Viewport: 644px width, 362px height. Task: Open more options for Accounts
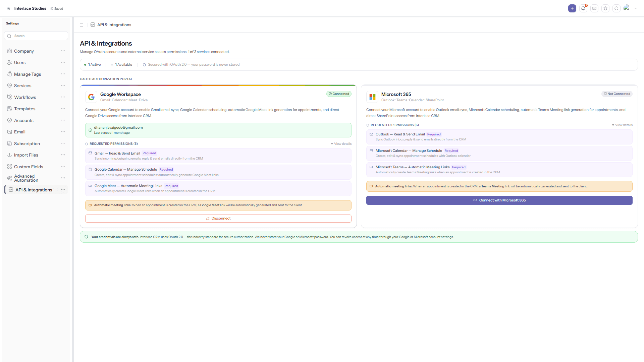63,120
